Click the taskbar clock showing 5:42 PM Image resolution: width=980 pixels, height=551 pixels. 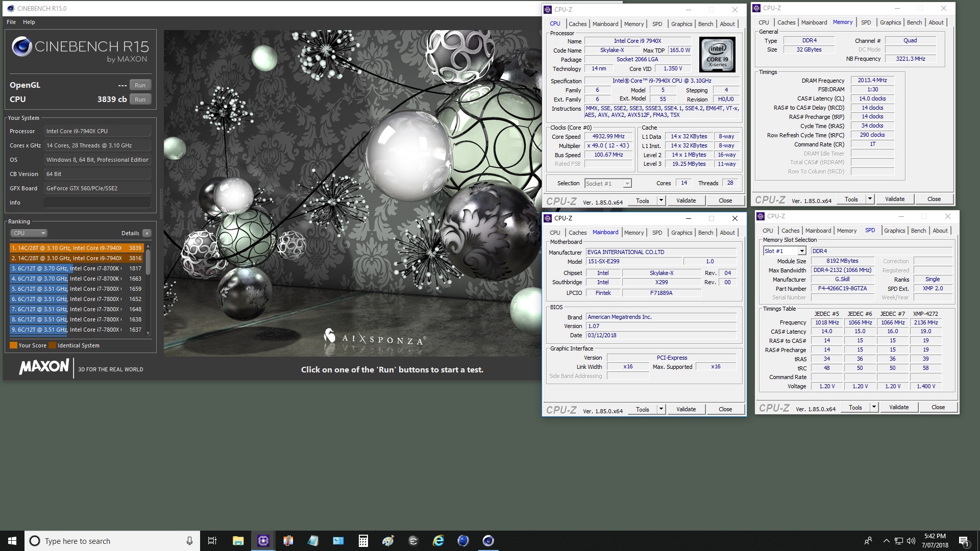click(x=935, y=541)
